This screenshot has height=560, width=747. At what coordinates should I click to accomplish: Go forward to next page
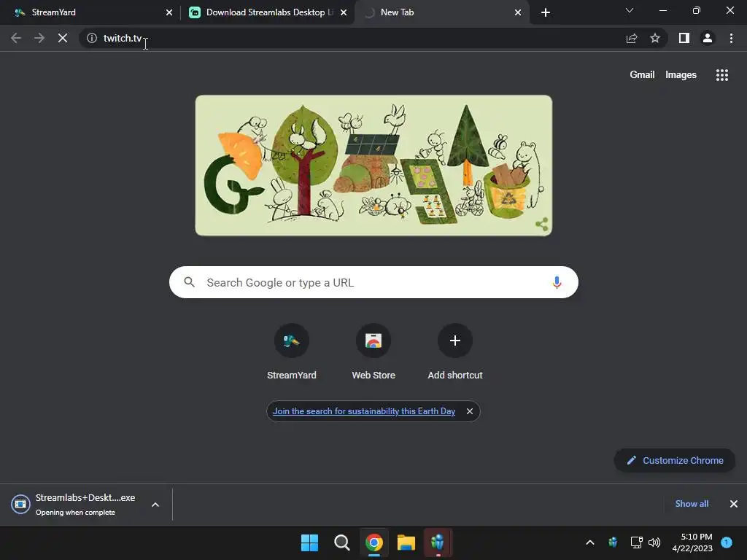[39, 38]
